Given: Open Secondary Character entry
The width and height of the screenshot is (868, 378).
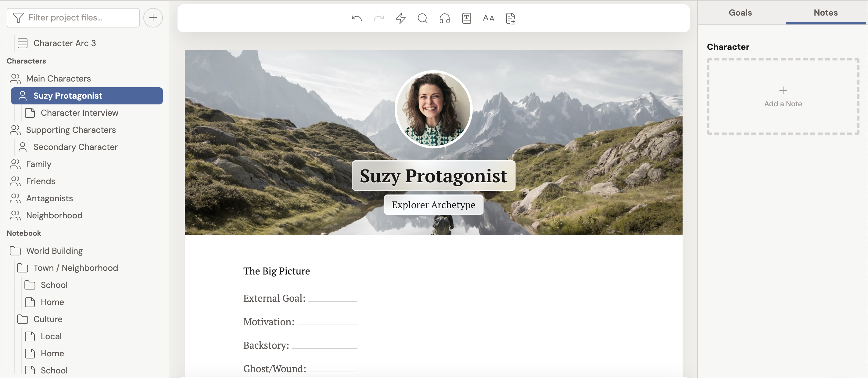Looking at the screenshot, I should click(x=75, y=147).
